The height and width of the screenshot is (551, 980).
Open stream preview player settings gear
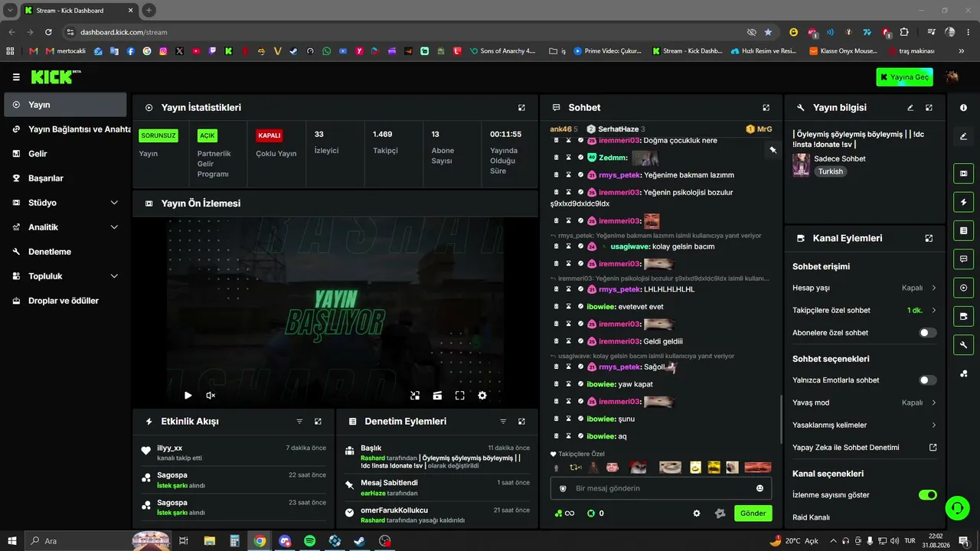click(482, 396)
